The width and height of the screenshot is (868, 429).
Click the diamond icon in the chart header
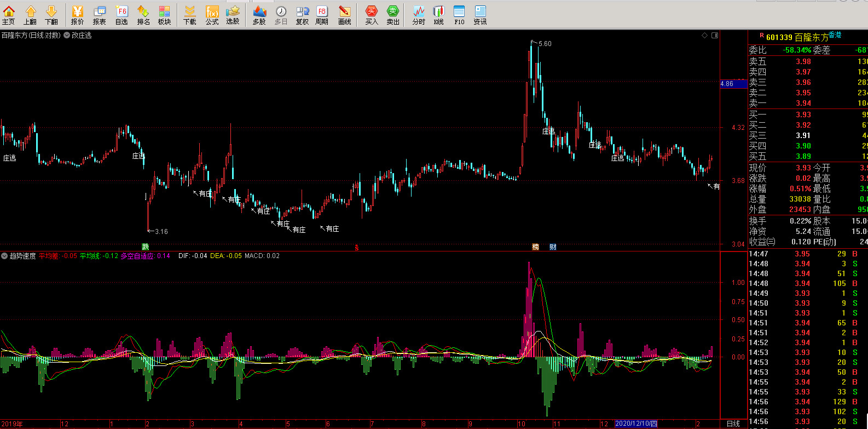click(704, 35)
